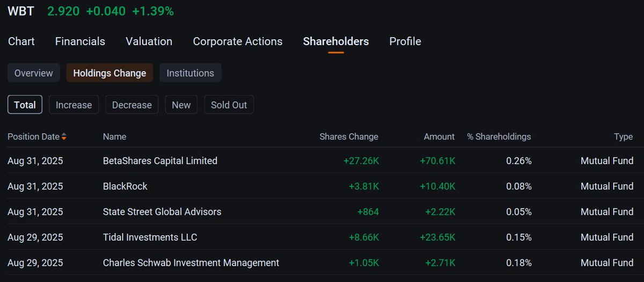Select +864 shares change cell

click(368, 212)
